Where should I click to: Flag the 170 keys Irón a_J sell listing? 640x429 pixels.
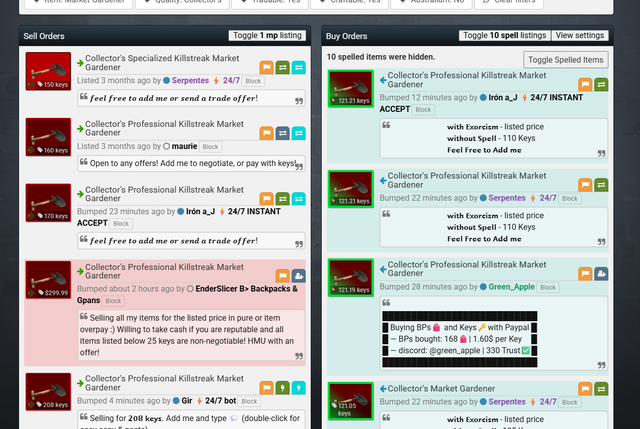pos(267,199)
